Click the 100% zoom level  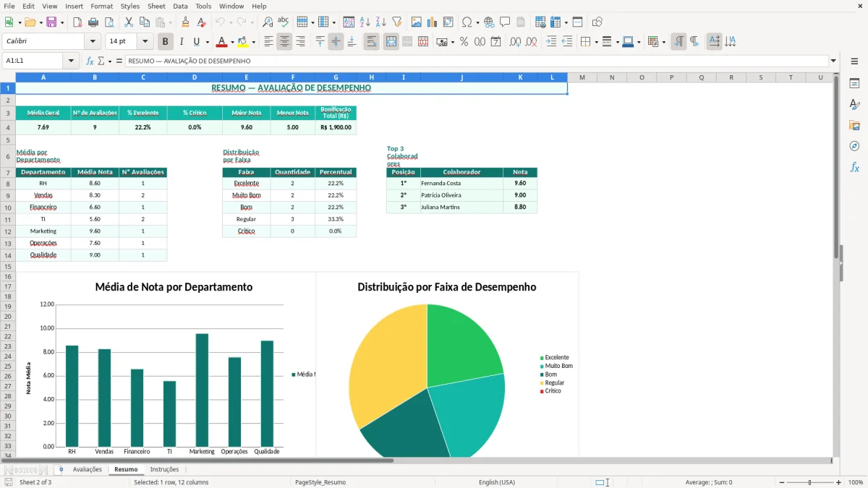tap(856, 482)
